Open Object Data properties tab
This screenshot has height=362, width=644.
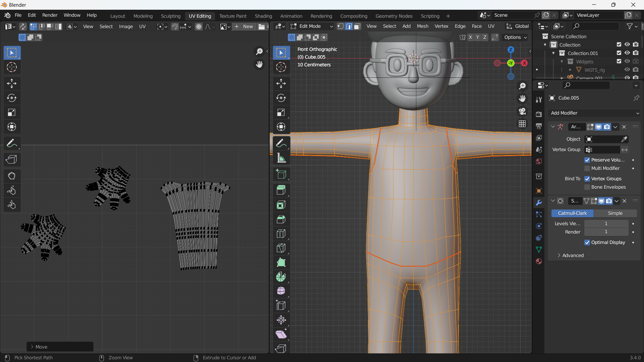click(539, 250)
